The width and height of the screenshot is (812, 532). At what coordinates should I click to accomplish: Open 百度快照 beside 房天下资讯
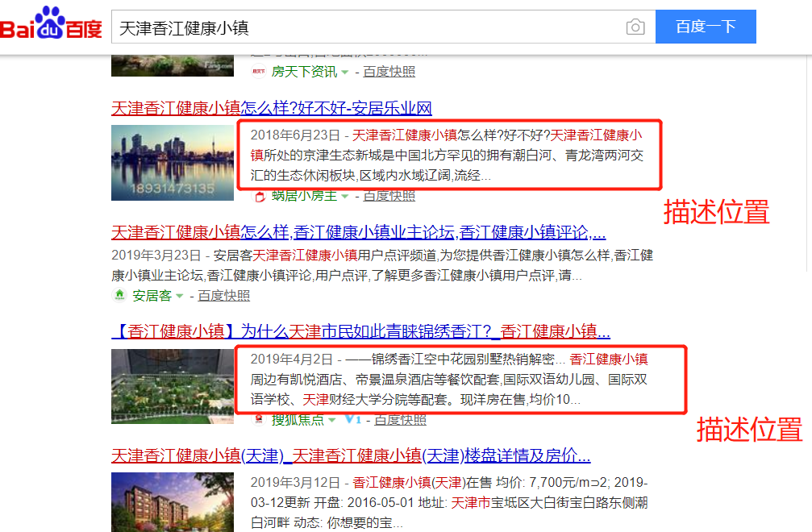[x=389, y=72]
